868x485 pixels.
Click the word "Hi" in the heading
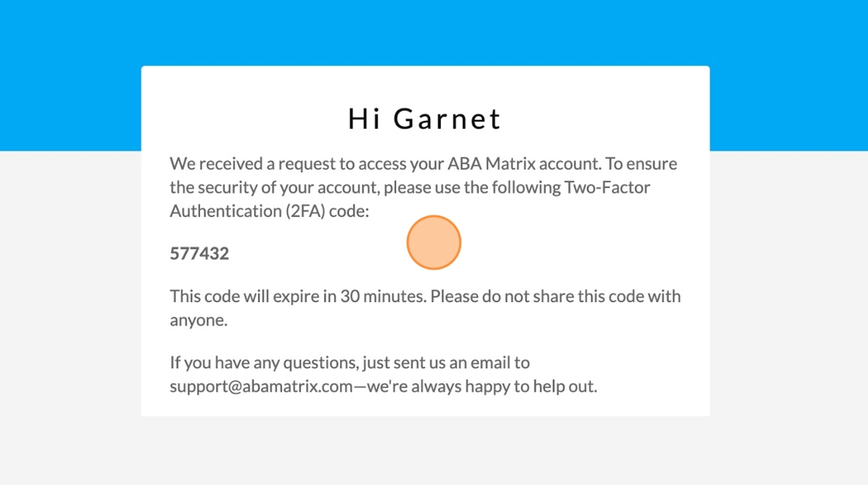coord(364,119)
